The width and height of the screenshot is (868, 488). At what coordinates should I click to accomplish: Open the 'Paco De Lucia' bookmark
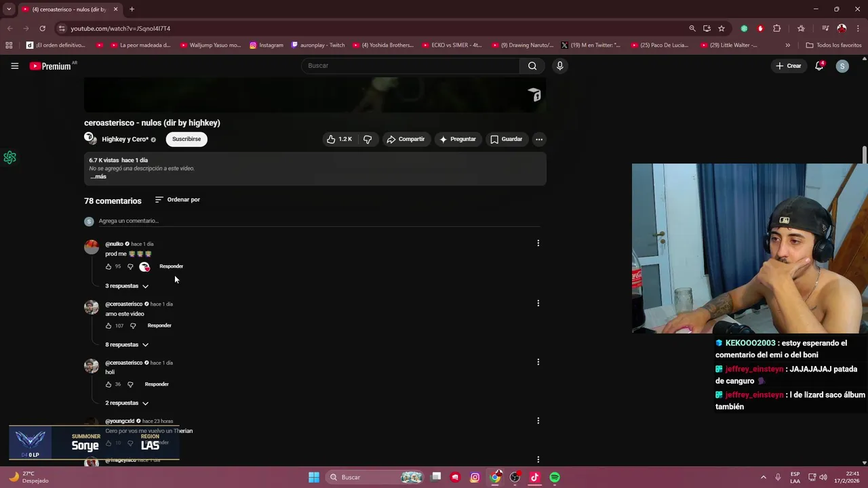point(660,45)
